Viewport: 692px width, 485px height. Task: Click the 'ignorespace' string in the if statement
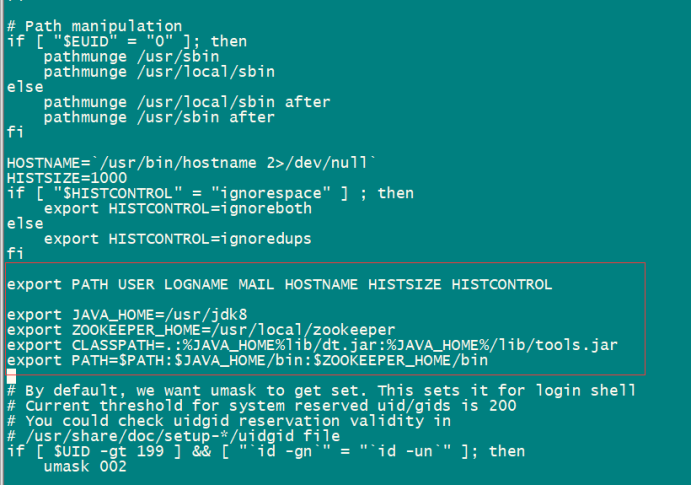271,194
